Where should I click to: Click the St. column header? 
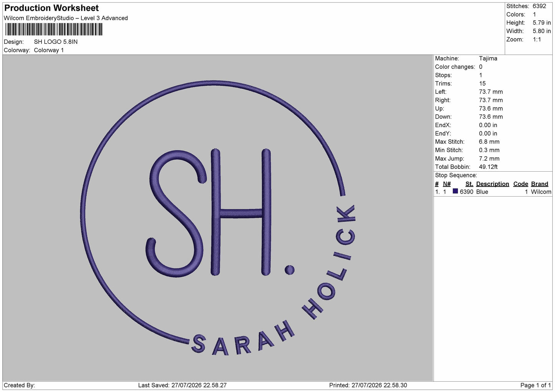click(x=469, y=184)
